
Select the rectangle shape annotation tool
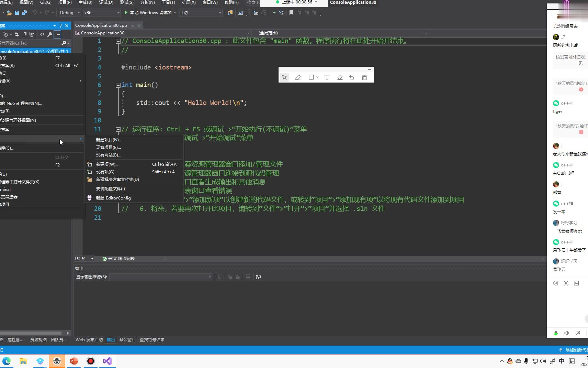click(x=311, y=77)
